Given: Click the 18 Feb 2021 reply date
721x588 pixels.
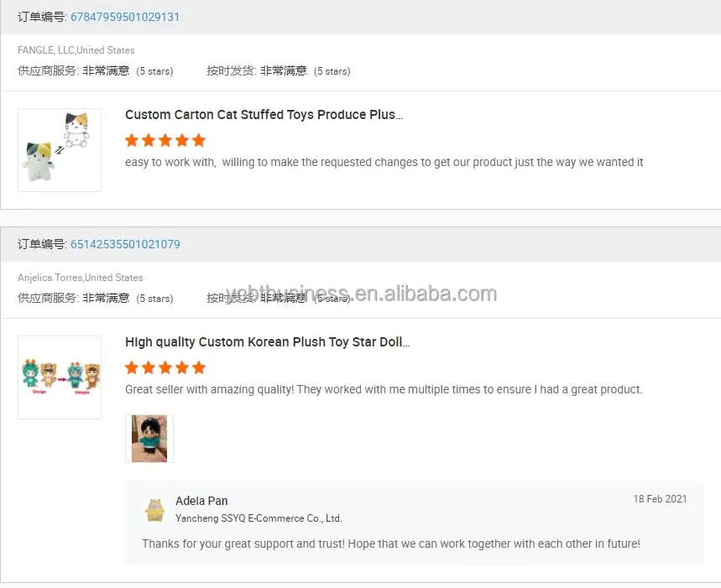Looking at the screenshot, I should pos(660,498).
